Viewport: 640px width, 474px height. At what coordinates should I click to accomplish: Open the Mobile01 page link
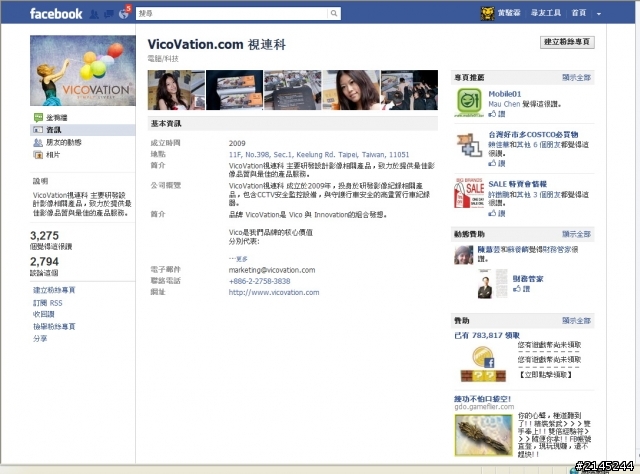coord(505,94)
